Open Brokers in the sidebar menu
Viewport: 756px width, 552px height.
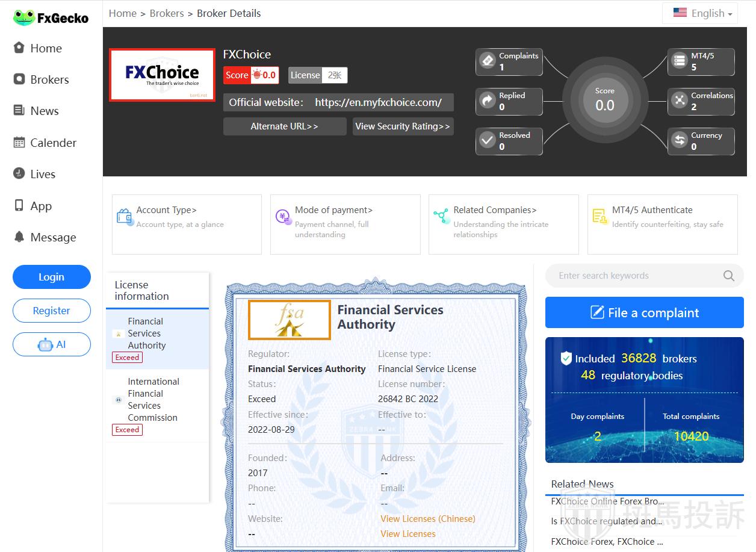pos(49,79)
